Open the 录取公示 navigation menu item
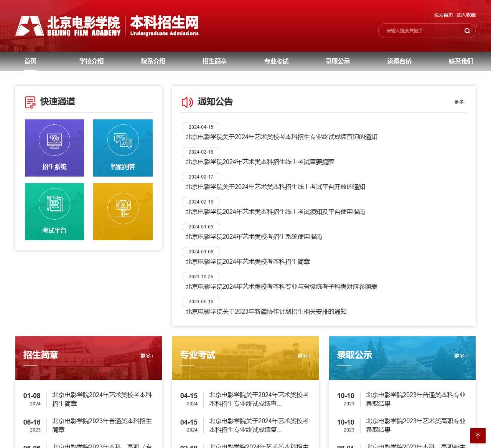 coord(338,61)
